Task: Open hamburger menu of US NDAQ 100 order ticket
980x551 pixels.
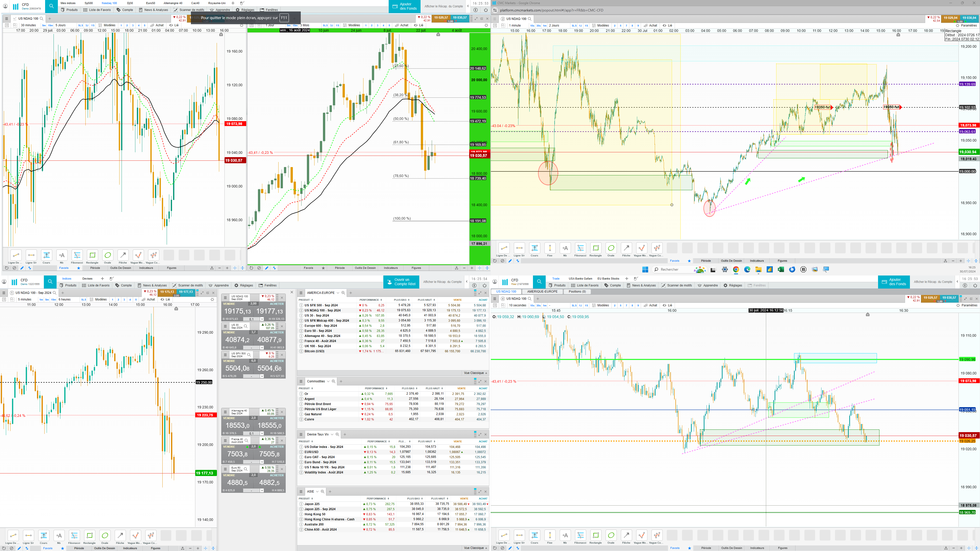Action: (225, 297)
